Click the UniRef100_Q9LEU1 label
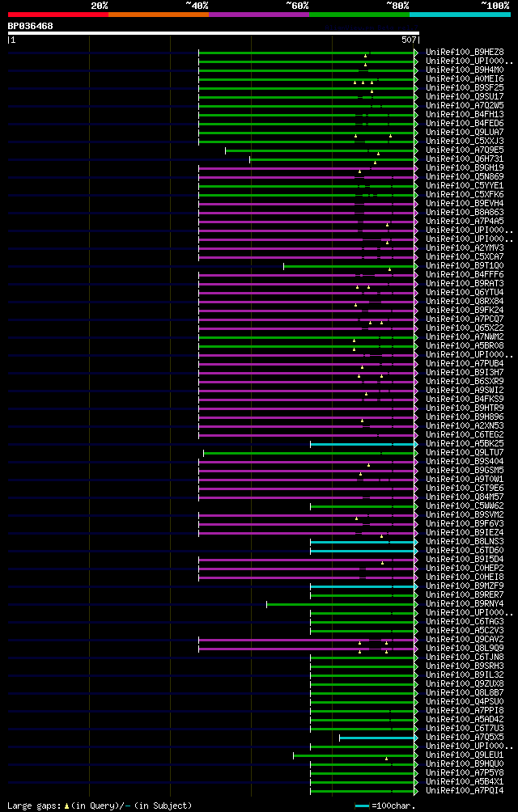Viewport: 518px width, 812px height. tap(465, 755)
